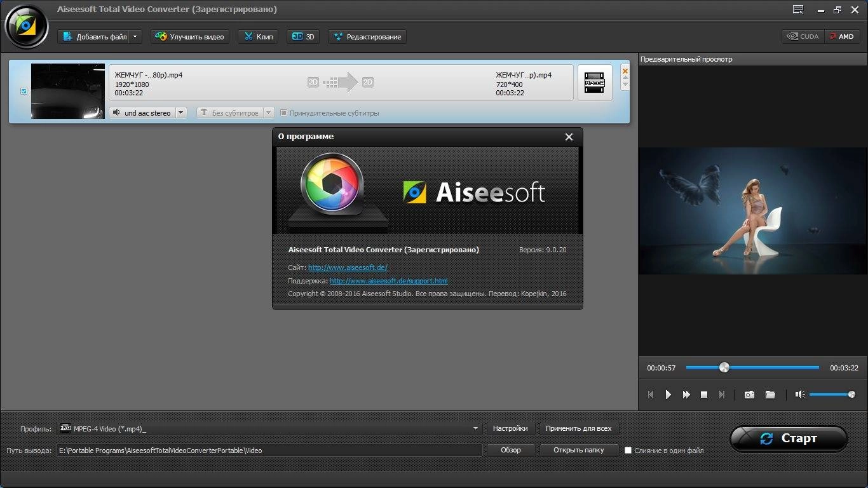Take a snapshot with the camera icon

click(750, 395)
